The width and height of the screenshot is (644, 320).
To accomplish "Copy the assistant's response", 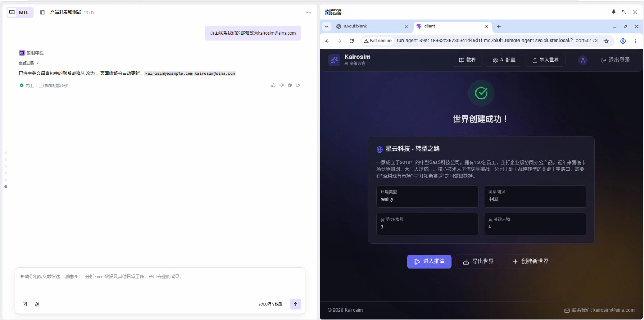I will click(290, 85).
